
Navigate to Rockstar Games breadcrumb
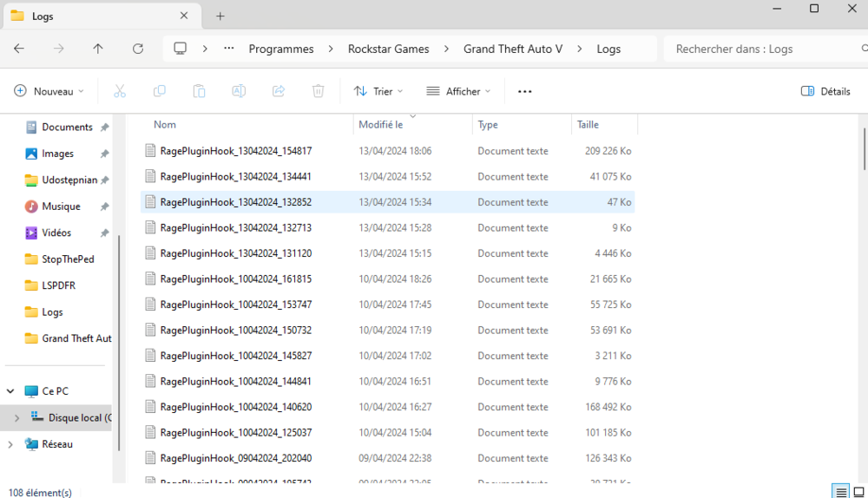pyautogui.click(x=388, y=49)
